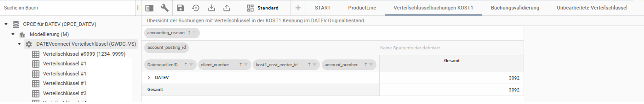The width and height of the screenshot is (644, 104).
Task: Select the account_posting_id field chip
Action: tap(167, 48)
